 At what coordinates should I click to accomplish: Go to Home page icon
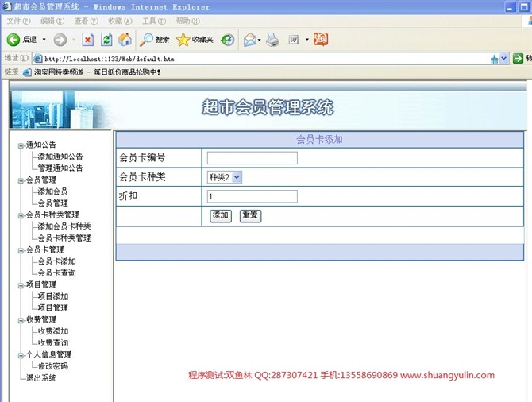coord(125,40)
